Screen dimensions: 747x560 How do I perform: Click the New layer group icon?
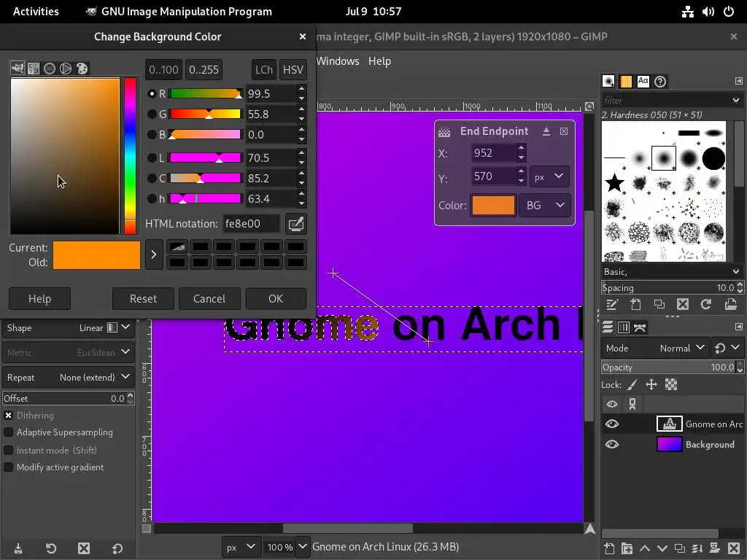(x=627, y=548)
